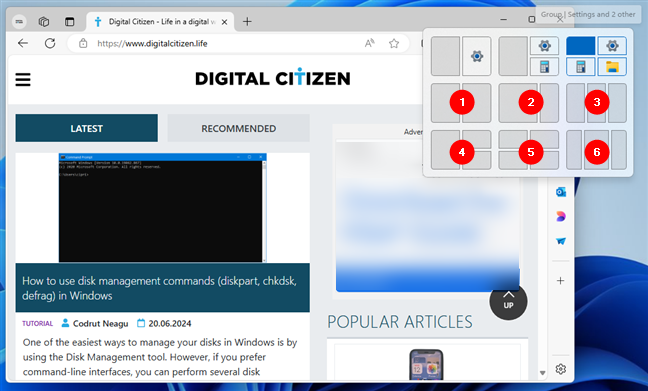Open the Command Prompt article thumbnail

(162, 208)
